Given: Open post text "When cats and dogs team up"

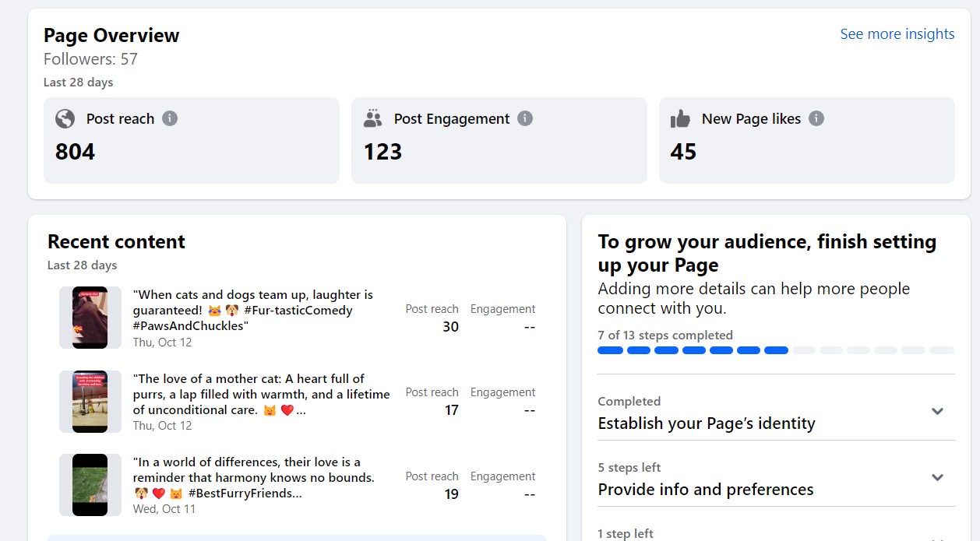Looking at the screenshot, I should pyautogui.click(x=253, y=310).
